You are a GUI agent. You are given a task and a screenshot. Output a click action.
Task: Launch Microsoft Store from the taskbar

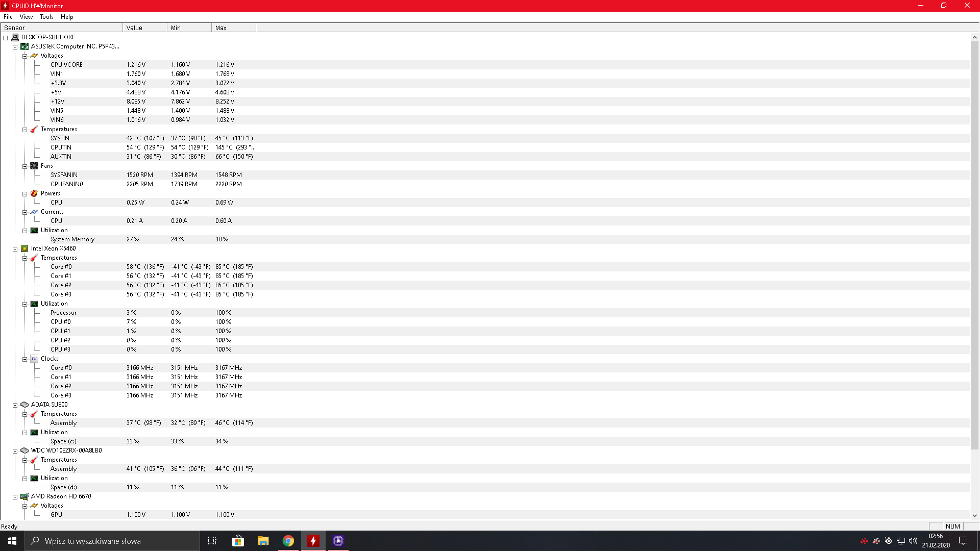pos(238,541)
